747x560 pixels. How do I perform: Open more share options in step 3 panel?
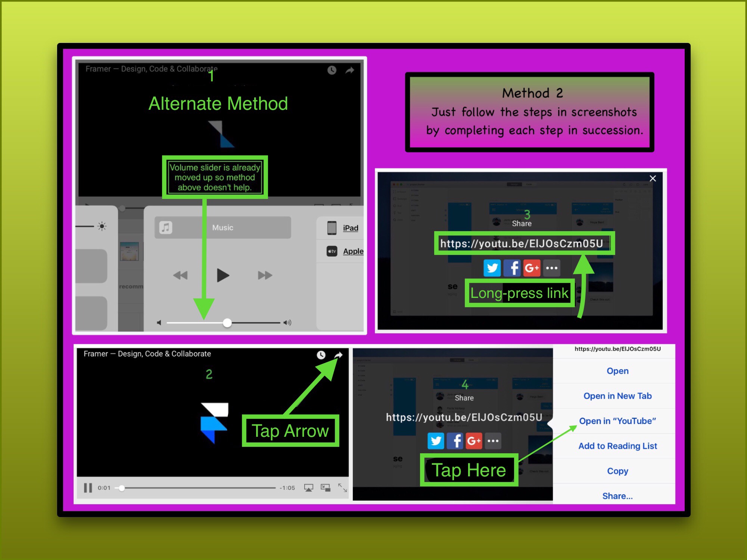coord(551,268)
